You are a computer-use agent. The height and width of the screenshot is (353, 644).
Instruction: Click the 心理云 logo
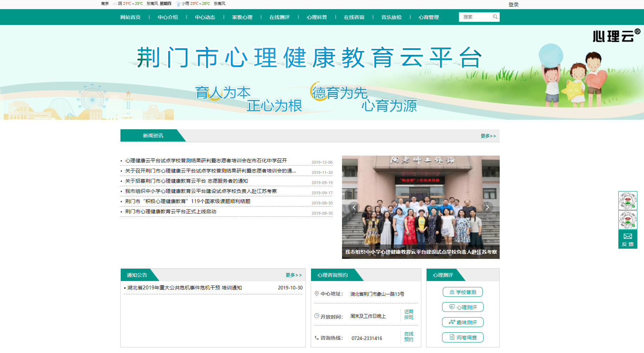pyautogui.click(x=617, y=35)
